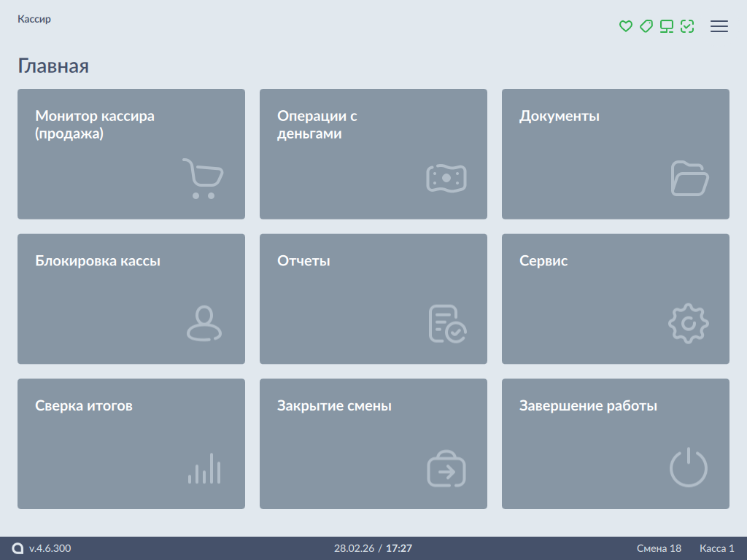The image size is (747, 560).
Task: Click the green heart status icon
Action: point(625,26)
